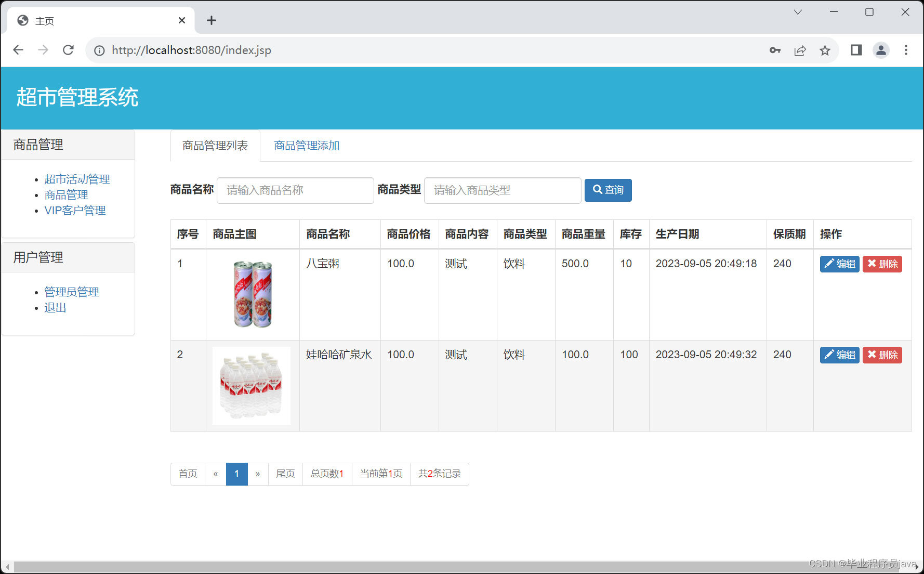This screenshot has width=924, height=574.
Task: Open 商品管理 sidebar link
Action: click(x=66, y=195)
